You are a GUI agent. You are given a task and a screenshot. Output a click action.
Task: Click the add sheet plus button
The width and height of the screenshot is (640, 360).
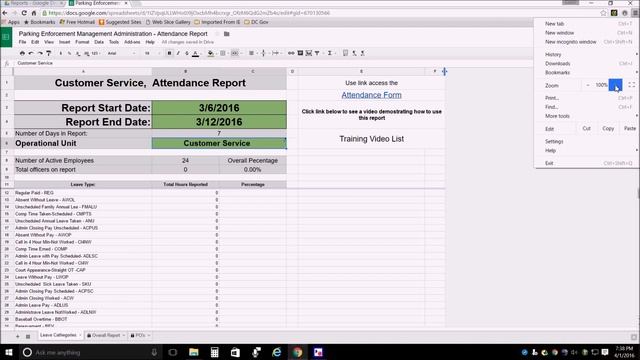click(x=18, y=336)
